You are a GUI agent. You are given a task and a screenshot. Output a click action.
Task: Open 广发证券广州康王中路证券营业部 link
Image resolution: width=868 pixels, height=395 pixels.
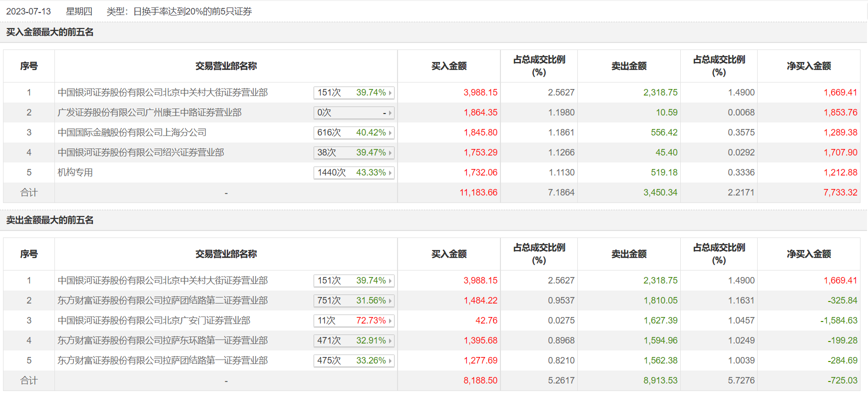coord(149,112)
